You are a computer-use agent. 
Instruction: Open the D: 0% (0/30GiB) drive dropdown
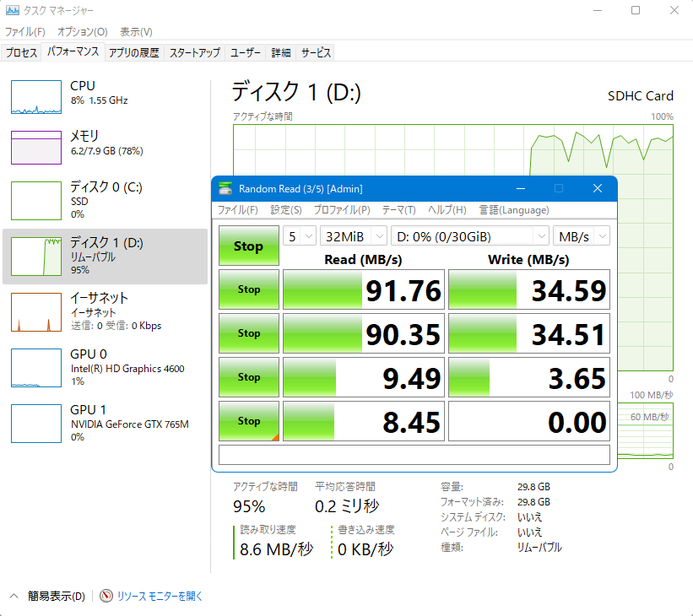pyautogui.click(x=470, y=236)
